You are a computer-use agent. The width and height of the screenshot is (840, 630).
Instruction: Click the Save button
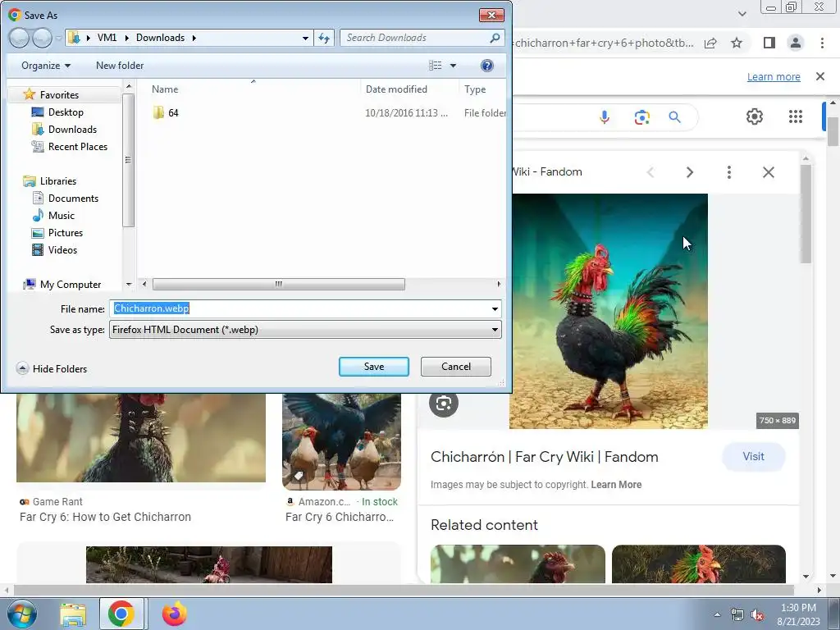(374, 367)
